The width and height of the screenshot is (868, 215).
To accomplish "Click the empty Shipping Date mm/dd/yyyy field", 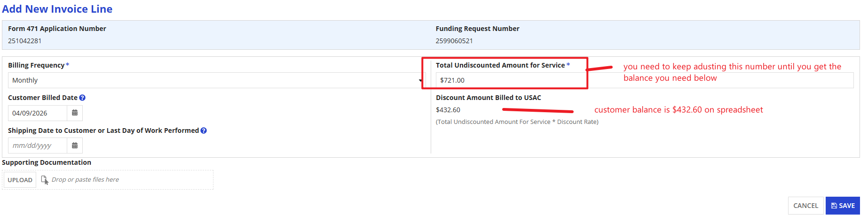I will 38,146.
